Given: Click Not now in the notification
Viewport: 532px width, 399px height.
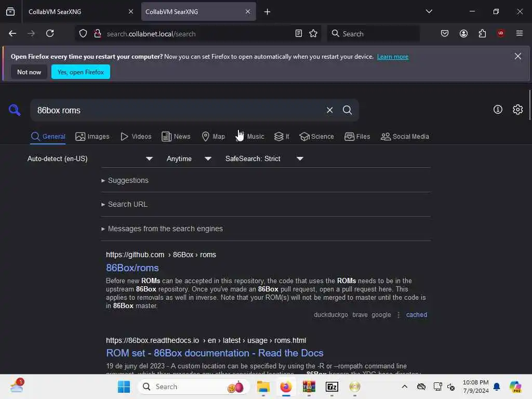Looking at the screenshot, I should click(x=29, y=72).
